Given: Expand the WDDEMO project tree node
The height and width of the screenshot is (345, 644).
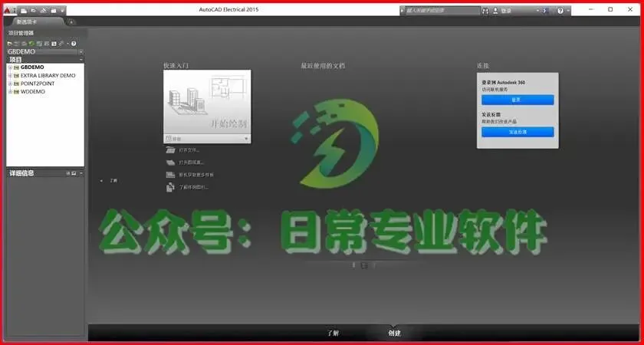Looking at the screenshot, I should (10, 92).
